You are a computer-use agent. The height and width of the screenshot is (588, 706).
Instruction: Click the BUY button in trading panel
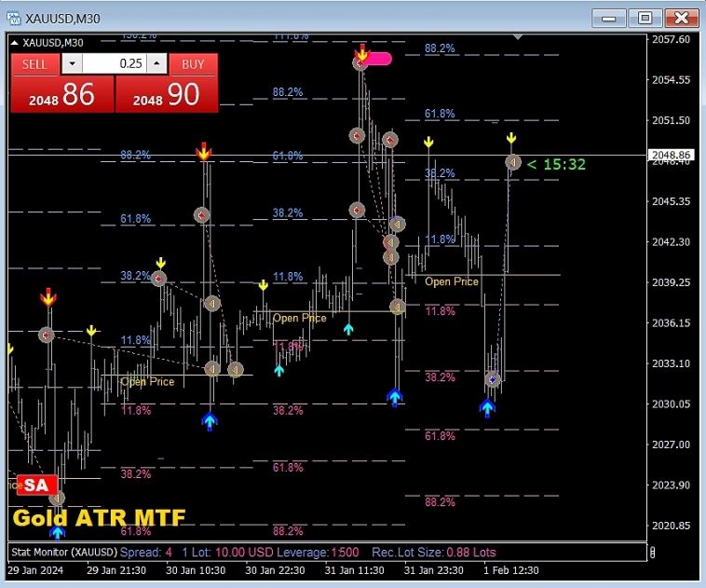coord(193,63)
